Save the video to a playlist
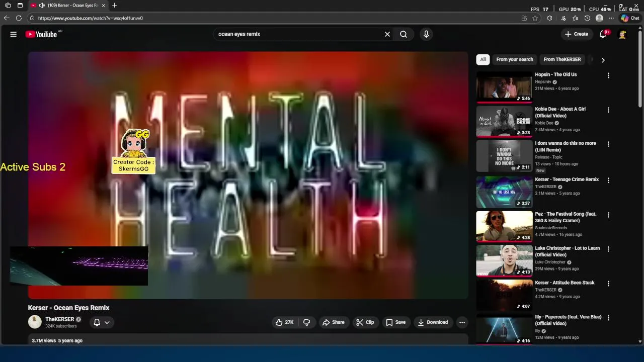The height and width of the screenshot is (362, 644). (395, 322)
